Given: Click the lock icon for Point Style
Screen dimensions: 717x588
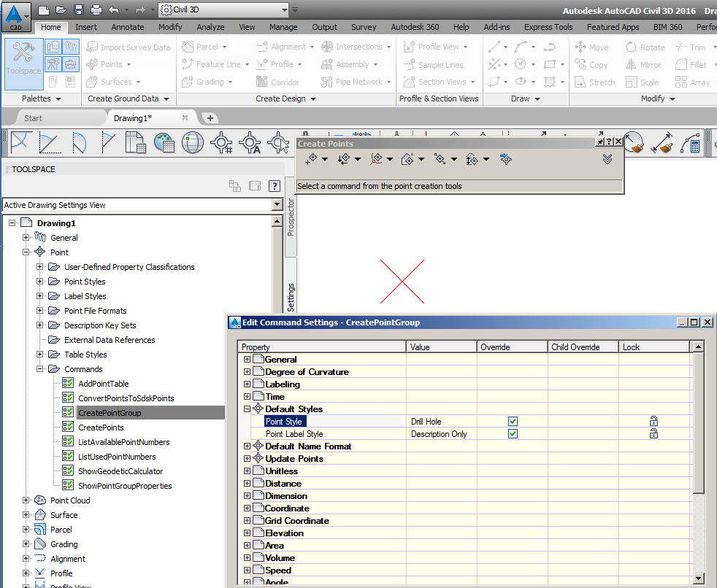Looking at the screenshot, I should pyautogui.click(x=653, y=421).
